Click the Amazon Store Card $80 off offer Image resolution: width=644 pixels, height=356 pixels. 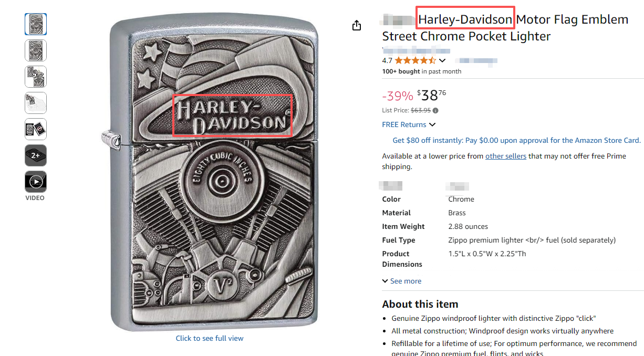click(x=517, y=140)
